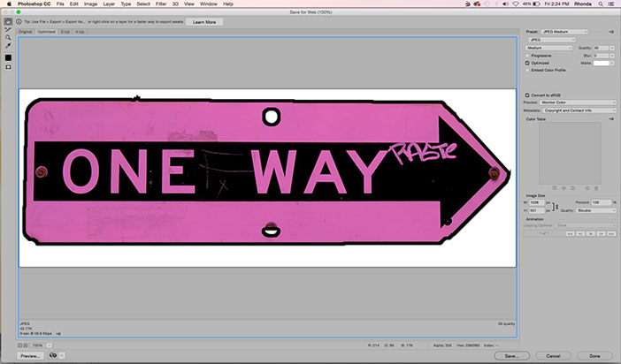The image size is (621, 364).
Task: Open the Matte color dropdown arrow
Action: coord(612,63)
